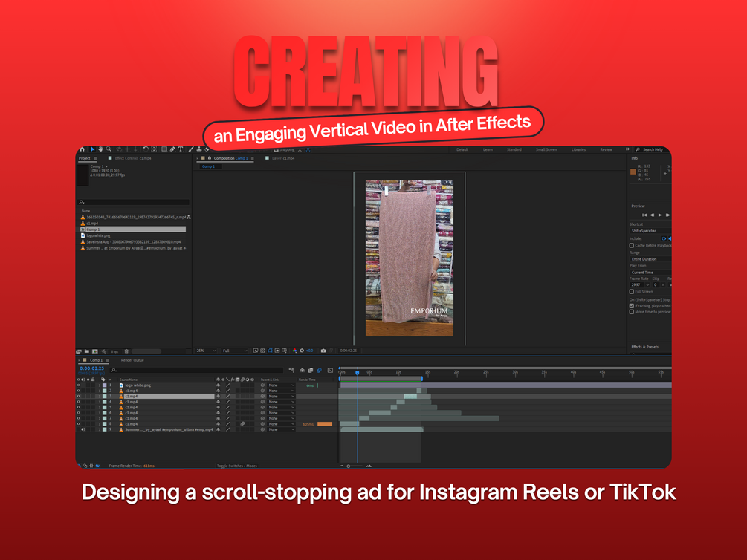Open the Graph Editor icon in timeline
The image size is (747, 560).
coord(330,371)
